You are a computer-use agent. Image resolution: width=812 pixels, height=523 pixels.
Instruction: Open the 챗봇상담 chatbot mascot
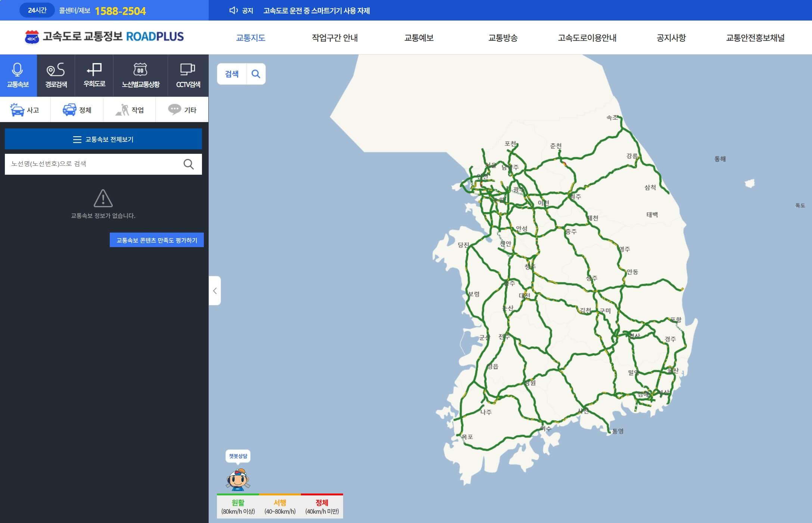(x=238, y=479)
